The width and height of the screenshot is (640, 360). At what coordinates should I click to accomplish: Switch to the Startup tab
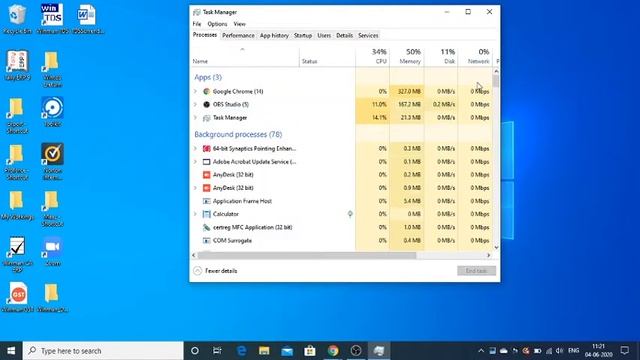point(303,36)
